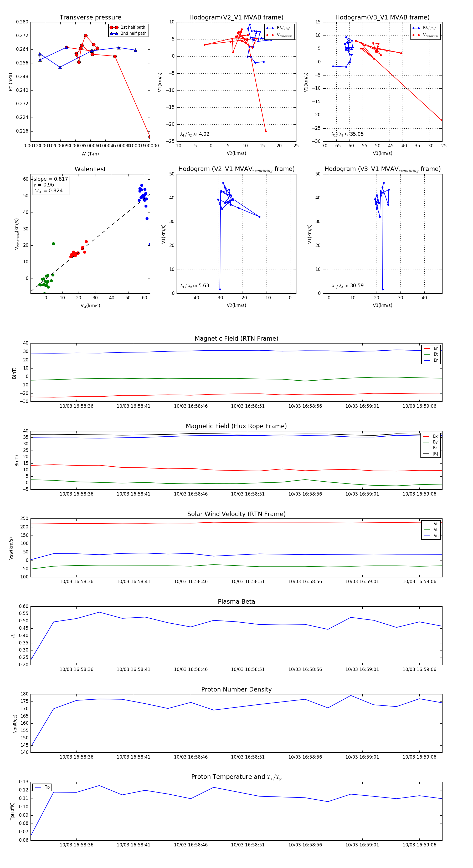Click the Pt' (nPa) axis label

pyautogui.click(x=11, y=82)
